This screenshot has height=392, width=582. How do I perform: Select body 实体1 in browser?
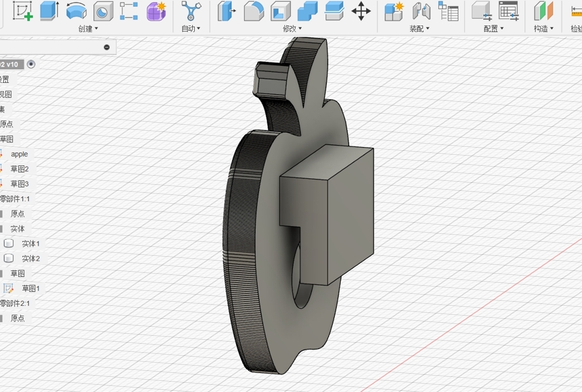pos(31,244)
